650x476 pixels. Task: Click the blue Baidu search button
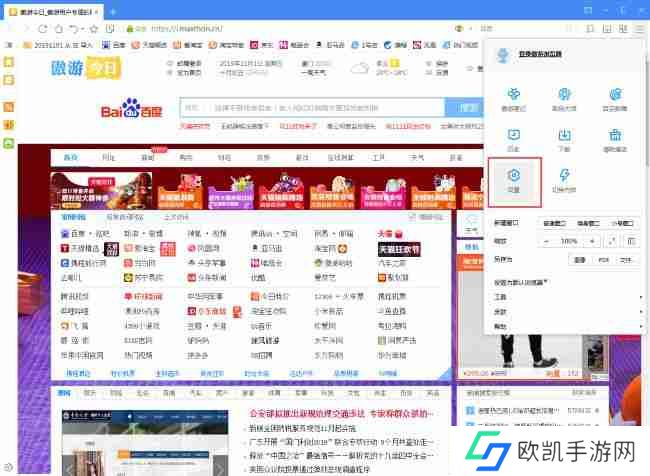pos(464,108)
